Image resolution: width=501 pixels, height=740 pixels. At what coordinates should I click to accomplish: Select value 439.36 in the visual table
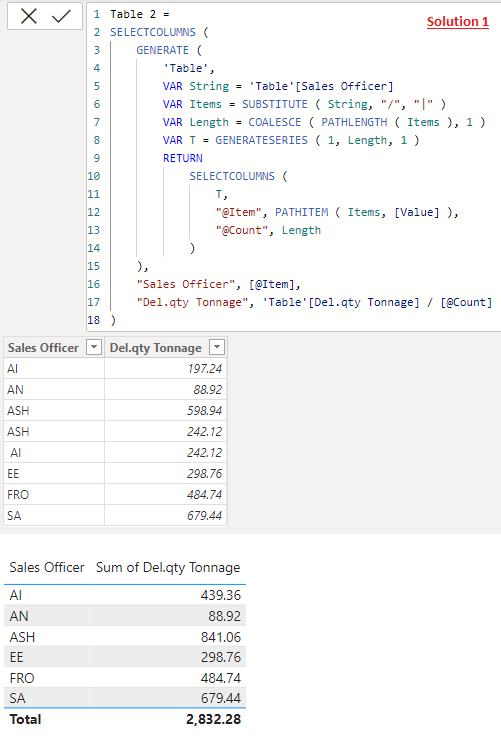point(221,595)
